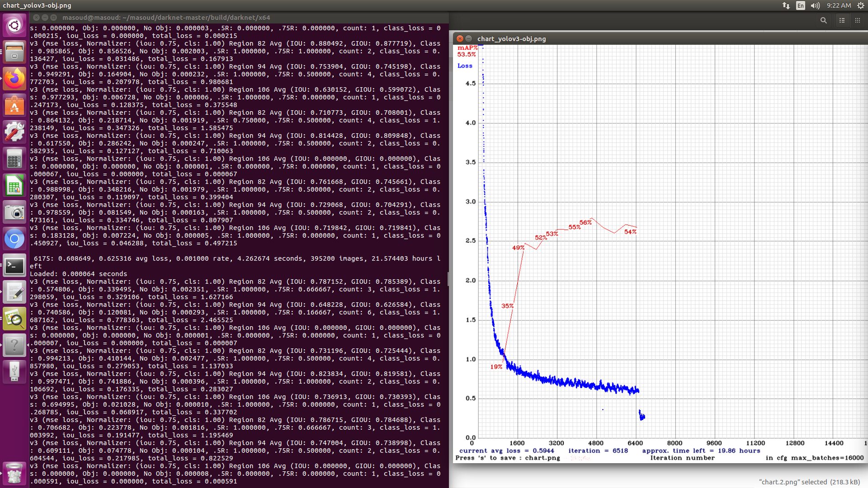Image resolution: width=868 pixels, height=488 pixels.
Task: Launch Firefox from the dock
Action: (14, 80)
